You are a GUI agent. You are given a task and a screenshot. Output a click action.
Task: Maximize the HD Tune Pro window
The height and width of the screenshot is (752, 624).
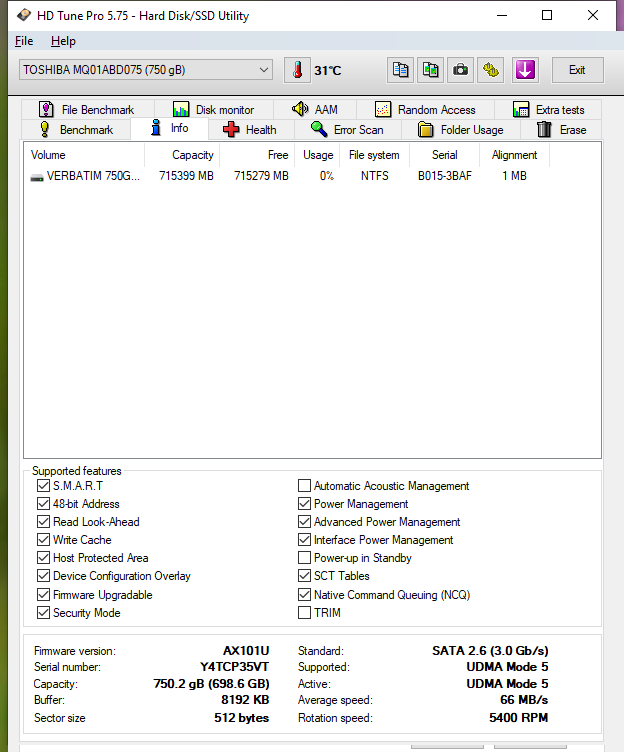(547, 15)
